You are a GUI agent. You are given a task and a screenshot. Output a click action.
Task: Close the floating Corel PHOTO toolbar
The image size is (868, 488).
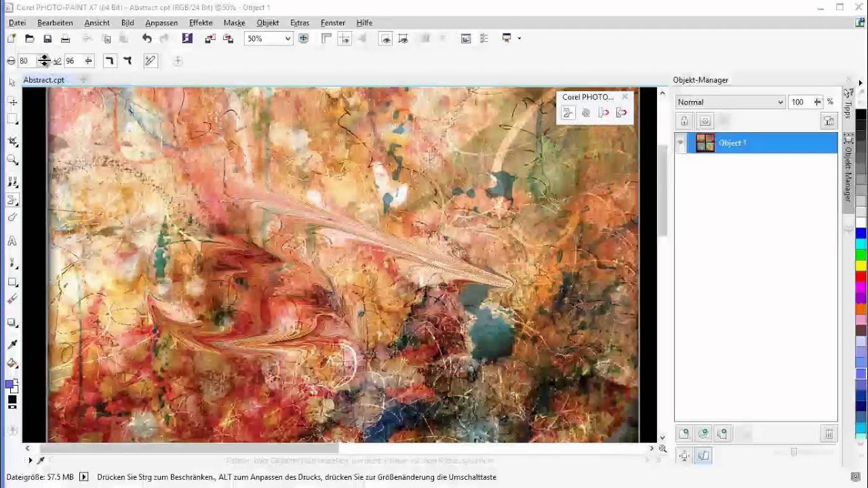click(x=625, y=97)
